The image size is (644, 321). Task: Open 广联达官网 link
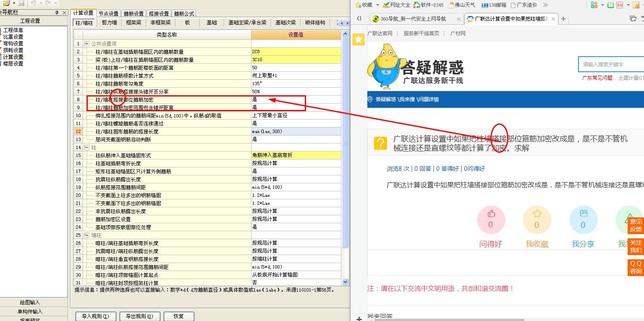coord(380,34)
